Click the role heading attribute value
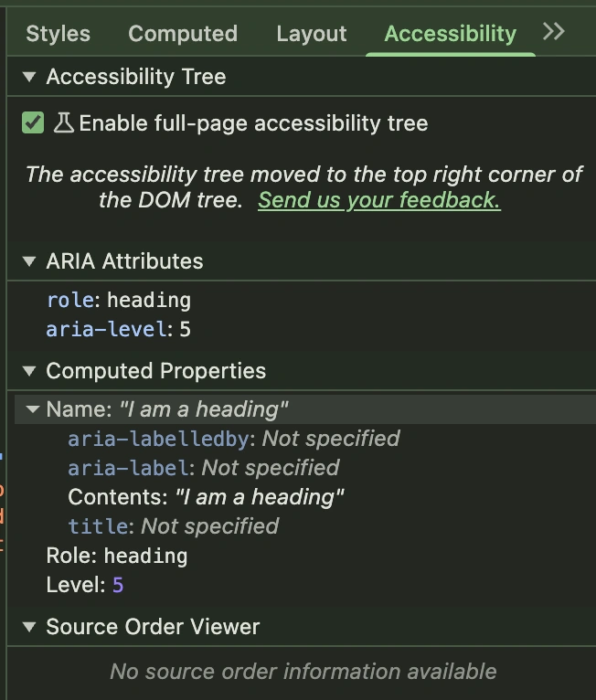The height and width of the screenshot is (700, 596). (149, 300)
